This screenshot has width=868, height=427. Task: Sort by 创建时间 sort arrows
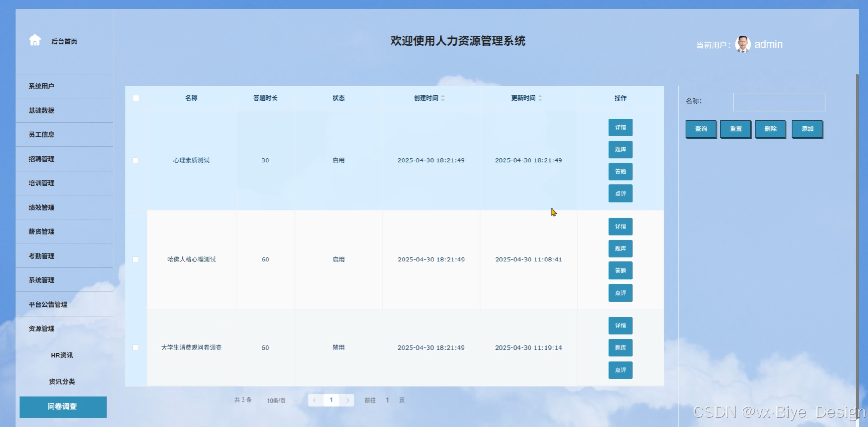click(443, 98)
